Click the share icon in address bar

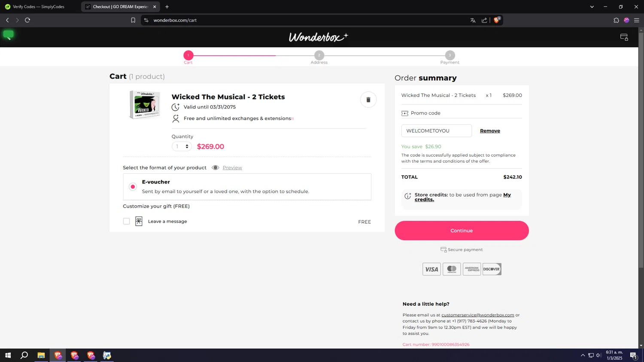pyautogui.click(x=484, y=20)
